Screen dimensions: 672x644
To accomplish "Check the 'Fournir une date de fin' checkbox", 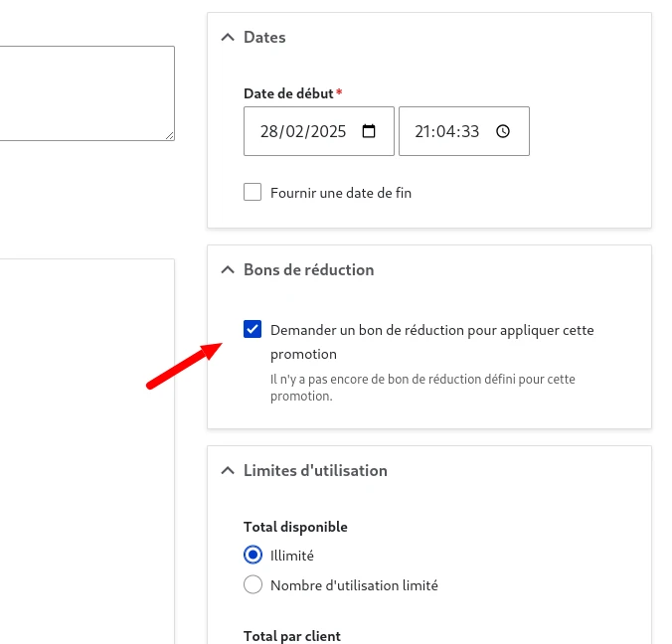I will point(252,193).
